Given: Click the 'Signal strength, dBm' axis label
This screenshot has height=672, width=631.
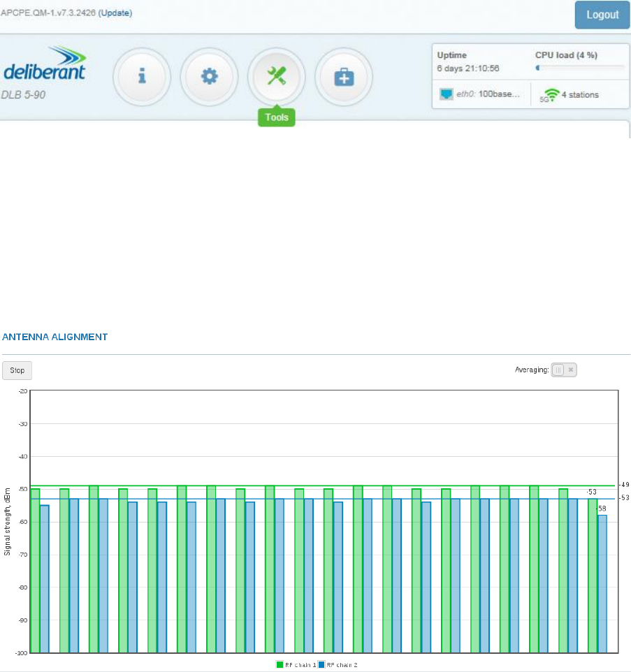Looking at the screenshot, I should [x=7, y=522].
